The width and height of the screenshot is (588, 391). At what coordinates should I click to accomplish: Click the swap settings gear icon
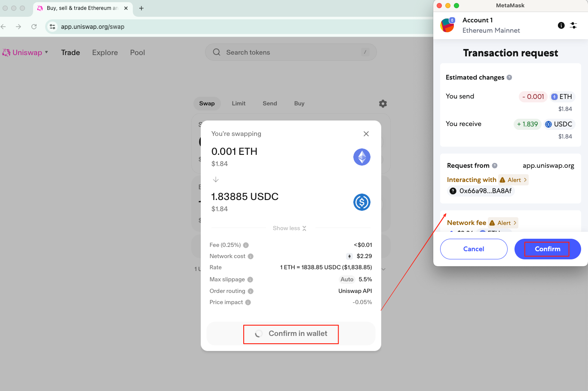(x=383, y=104)
